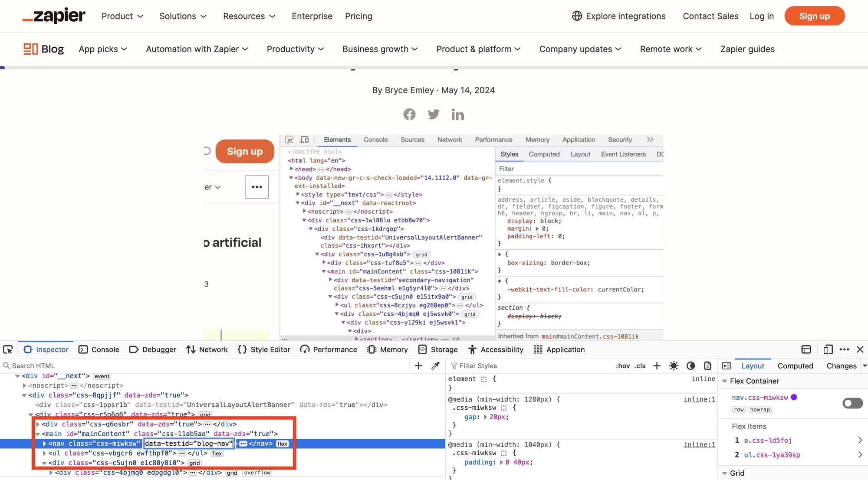This screenshot has width=868, height=480.
Task: Switch to the Computed tab in devtools
Action: tap(796, 366)
